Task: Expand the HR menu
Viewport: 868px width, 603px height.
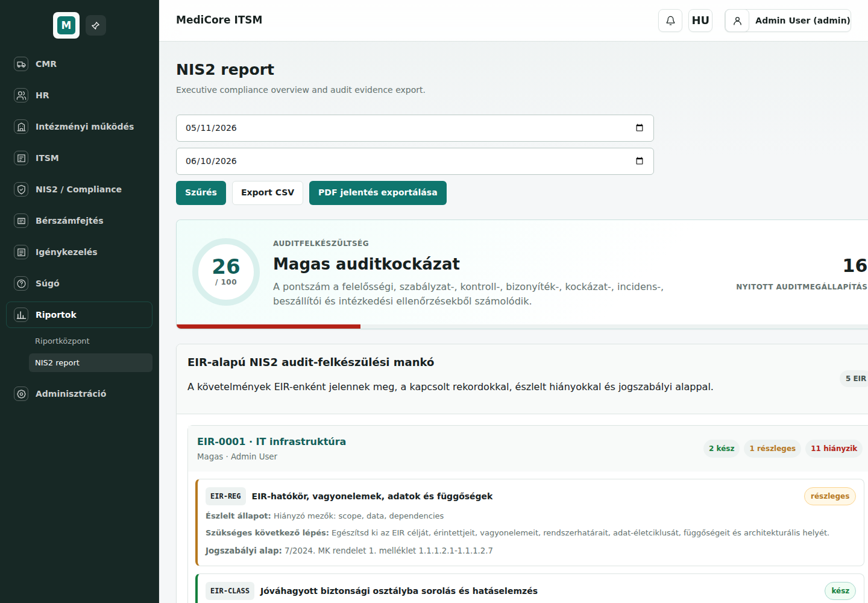Action: pyautogui.click(x=80, y=95)
